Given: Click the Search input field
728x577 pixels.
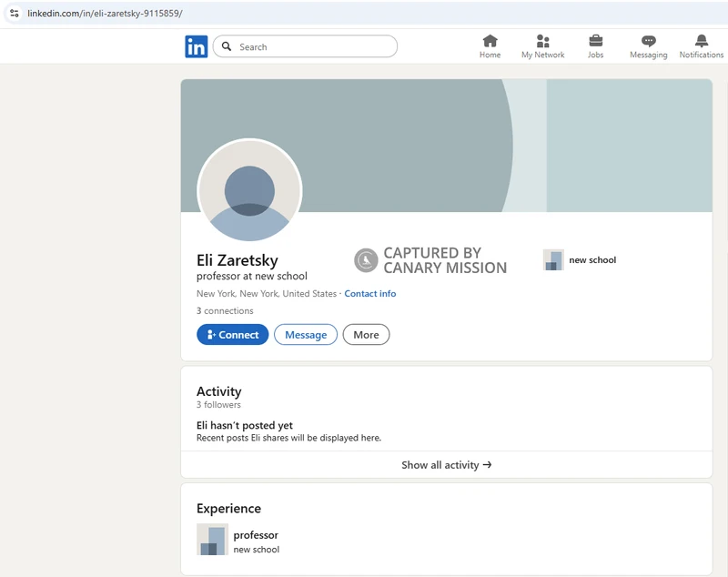Looking at the screenshot, I should [x=305, y=46].
